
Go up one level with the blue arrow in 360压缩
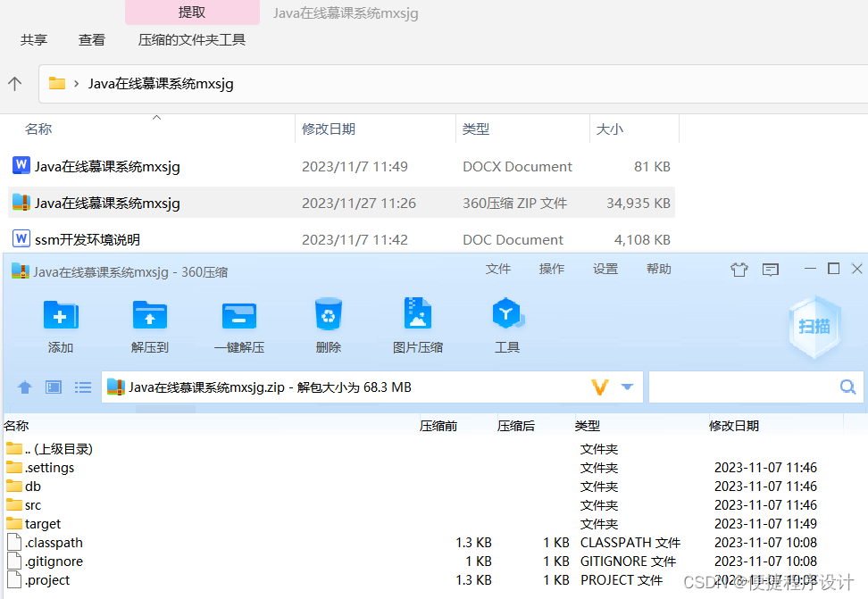click(x=25, y=387)
